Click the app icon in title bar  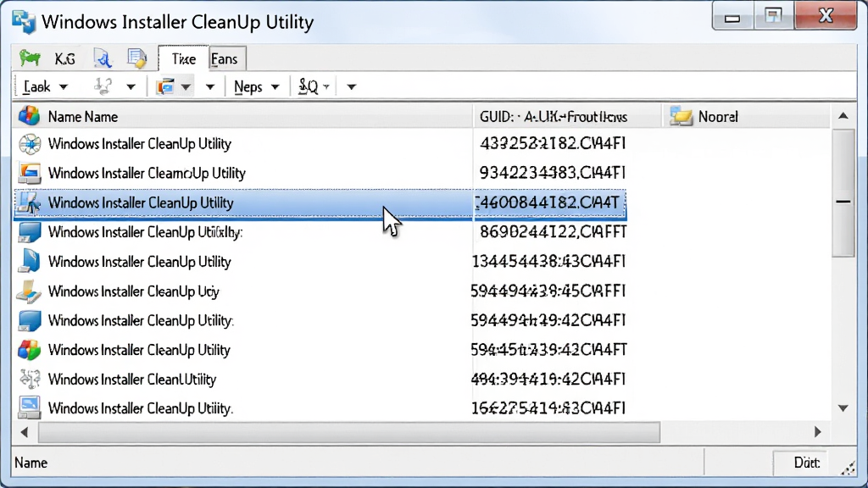tap(24, 22)
